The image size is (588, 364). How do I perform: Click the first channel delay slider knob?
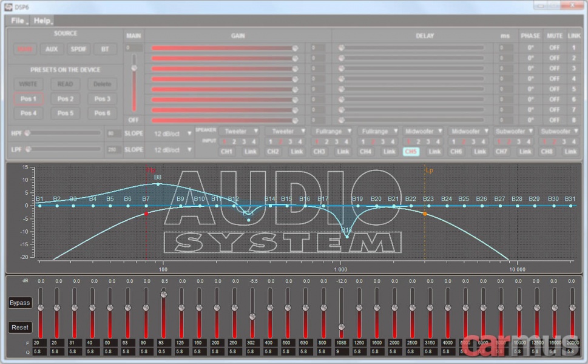coord(341,48)
